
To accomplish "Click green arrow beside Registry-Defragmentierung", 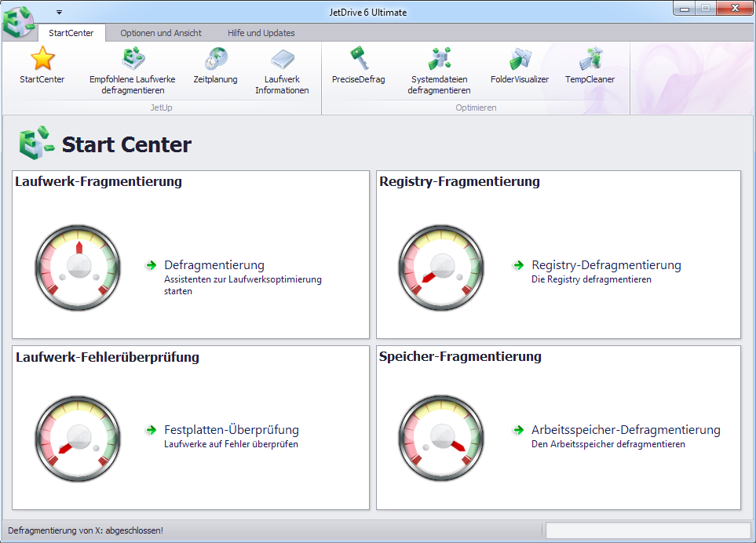I will [x=519, y=265].
